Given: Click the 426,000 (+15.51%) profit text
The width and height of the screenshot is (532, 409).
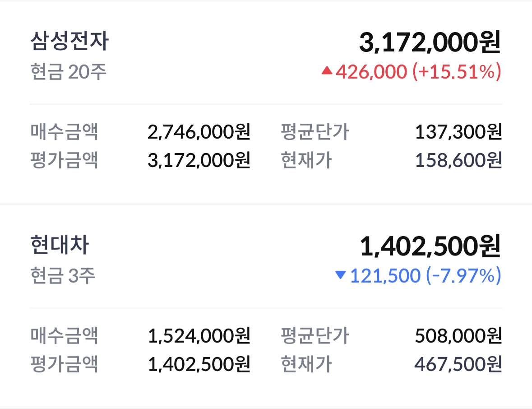Looking at the screenshot, I should [x=418, y=72].
